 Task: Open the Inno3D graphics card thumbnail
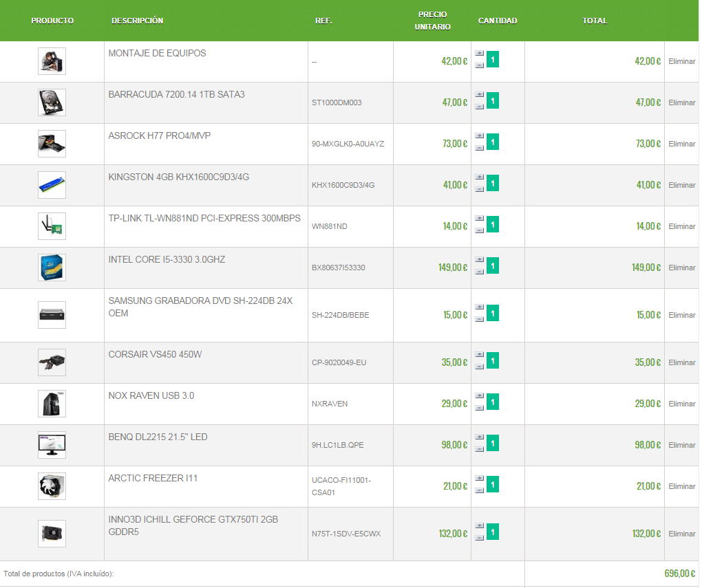coord(52,533)
